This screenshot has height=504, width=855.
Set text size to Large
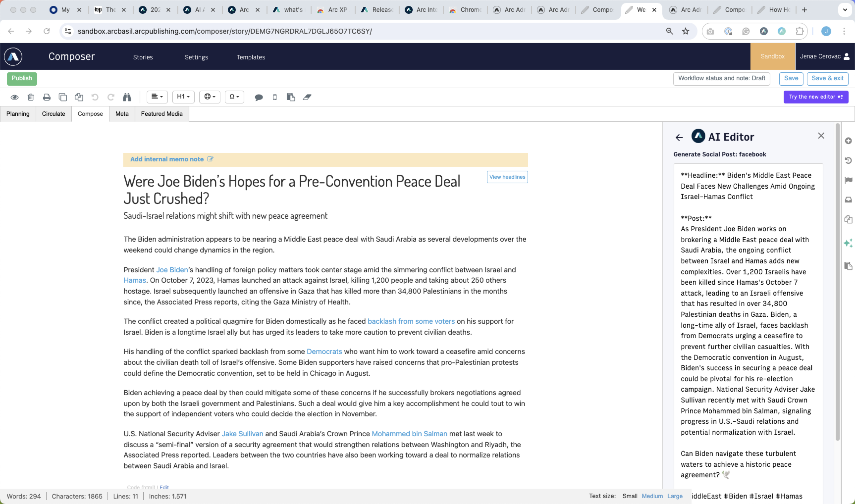pos(674,496)
